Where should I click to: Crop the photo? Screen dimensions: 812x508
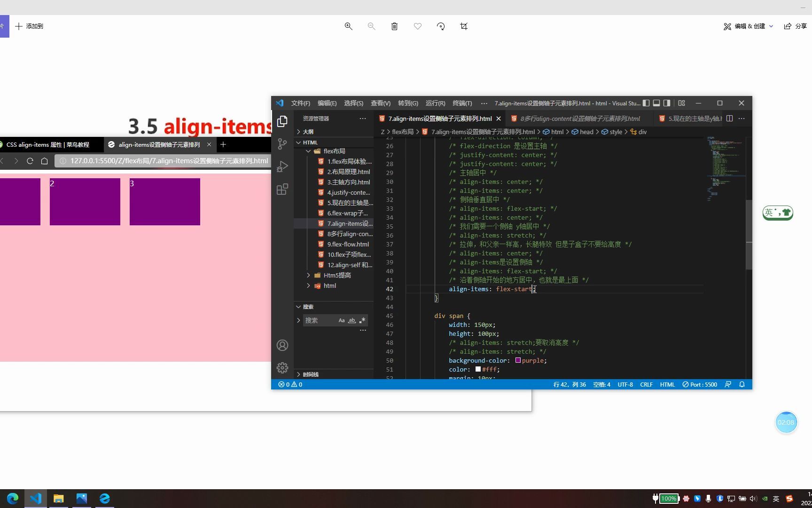click(464, 26)
